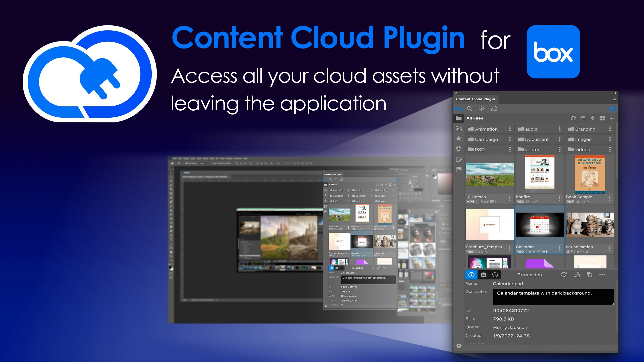644x362 pixels.
Task: Open the three-dot more menu in enlarged Properties header
Action: click(602, 275)
